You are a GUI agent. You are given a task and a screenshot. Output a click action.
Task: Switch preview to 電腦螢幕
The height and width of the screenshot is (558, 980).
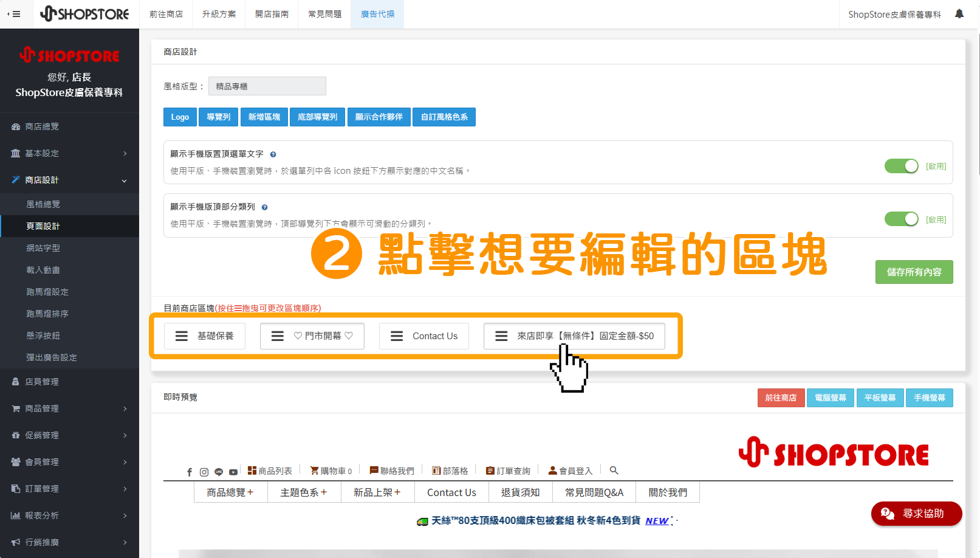831,398
